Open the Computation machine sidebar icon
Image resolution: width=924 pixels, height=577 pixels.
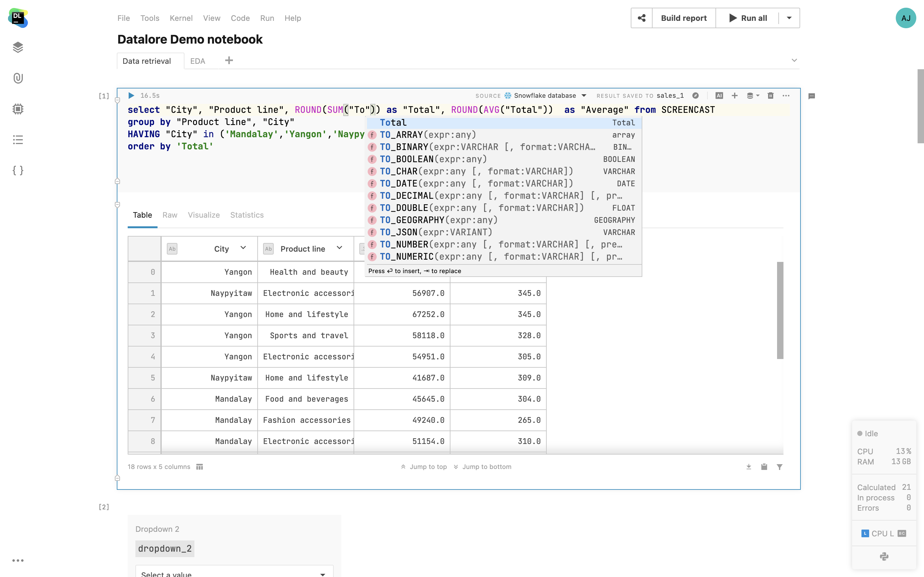[x=18, y=109]
